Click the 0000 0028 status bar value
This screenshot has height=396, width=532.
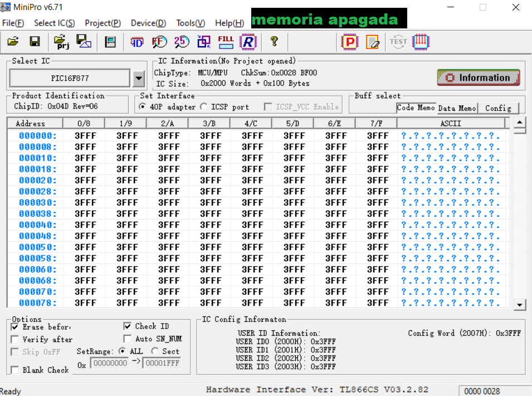pos(482,391)
